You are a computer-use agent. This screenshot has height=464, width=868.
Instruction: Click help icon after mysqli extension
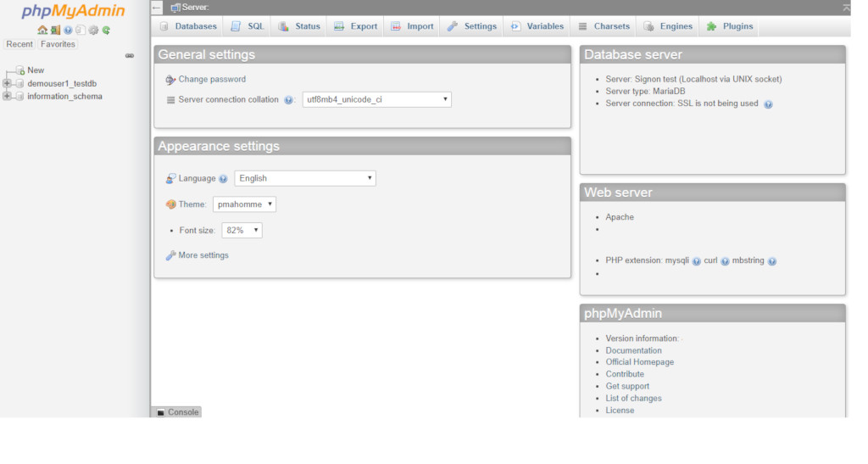tap(697, 261)
